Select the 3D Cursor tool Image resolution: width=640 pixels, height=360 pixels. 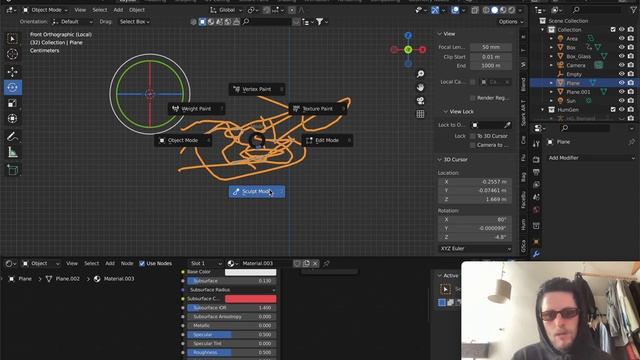pos(13,54)
